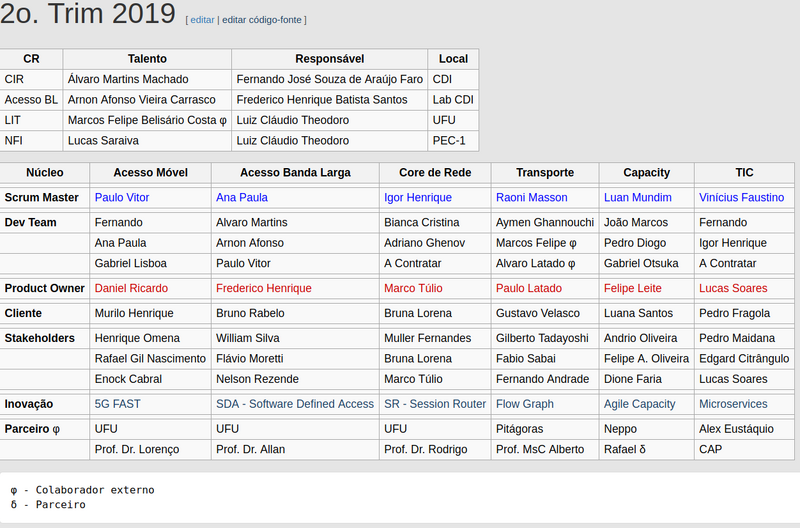Open the 5G FAST innovation link
This screenshot has width=800, height=528.
118,404
